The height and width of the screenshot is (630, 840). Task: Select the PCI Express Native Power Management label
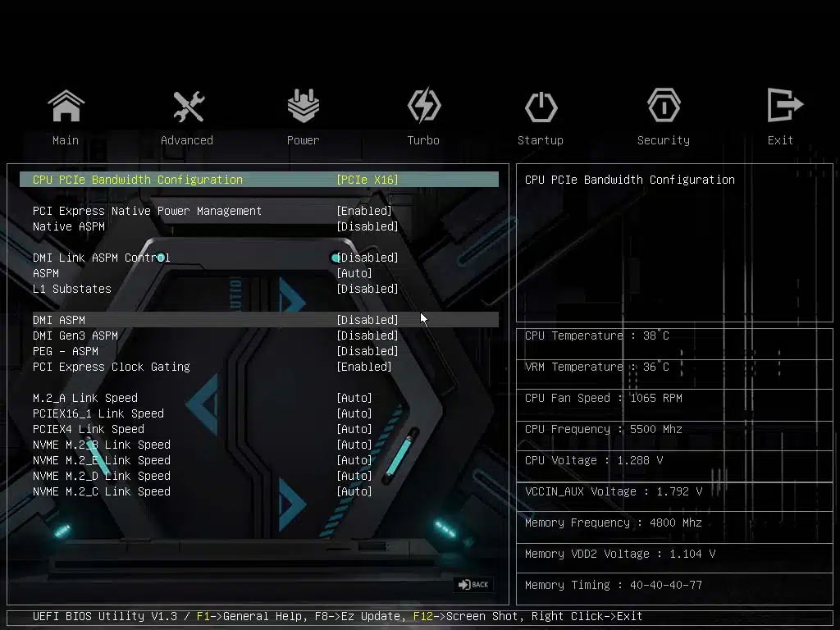pos(148,211)
